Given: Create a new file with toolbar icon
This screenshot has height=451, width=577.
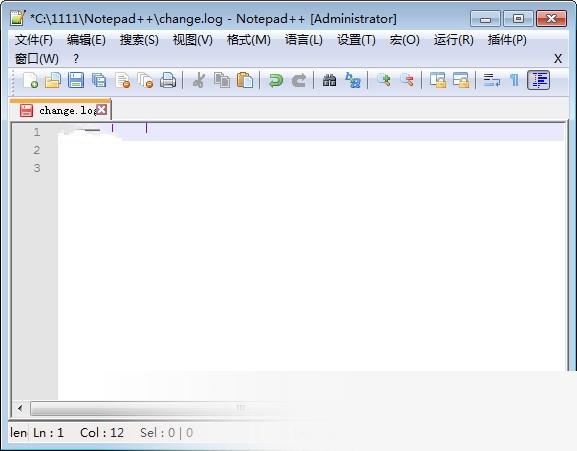Looking at the screenshot, I should tap(31, 80).
